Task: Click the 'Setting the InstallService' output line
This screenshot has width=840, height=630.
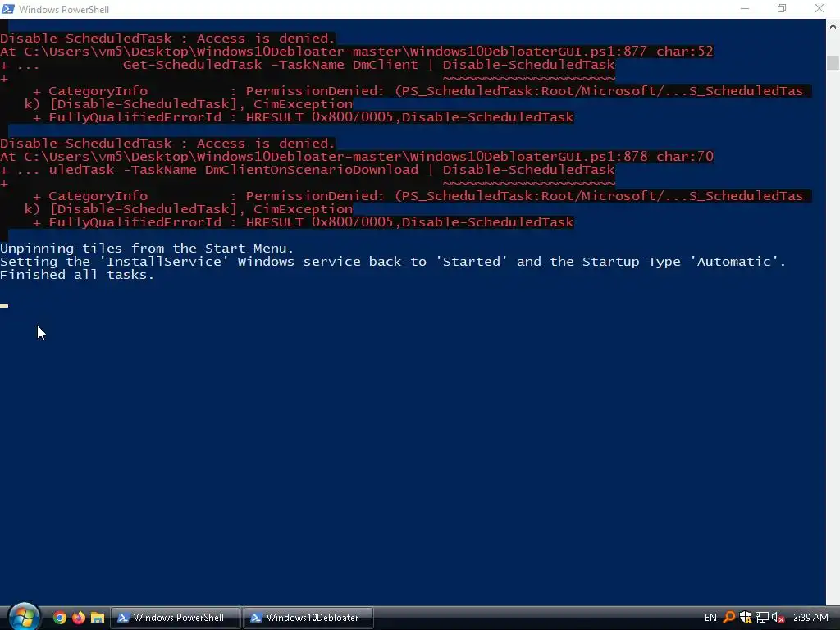Action: [393, 262]
